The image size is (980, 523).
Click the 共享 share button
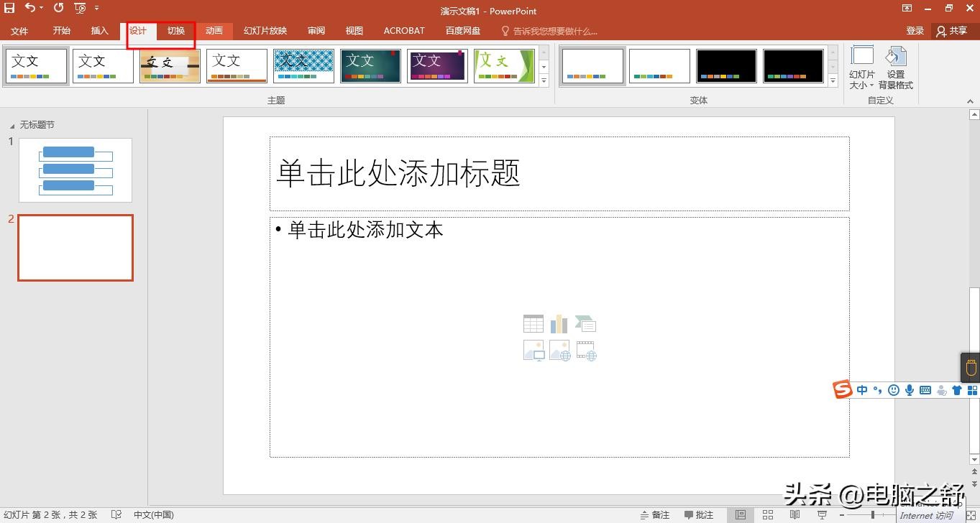coord(951,31)
